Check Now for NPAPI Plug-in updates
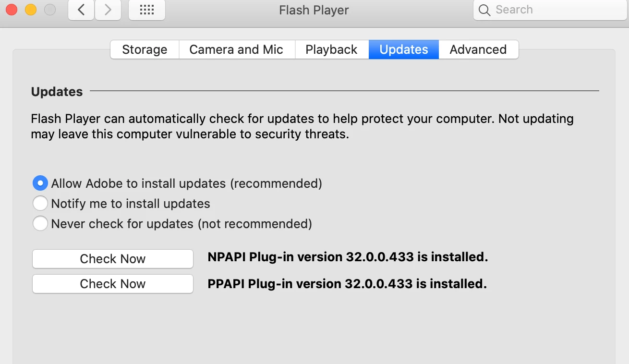 [x=113, y=259]
